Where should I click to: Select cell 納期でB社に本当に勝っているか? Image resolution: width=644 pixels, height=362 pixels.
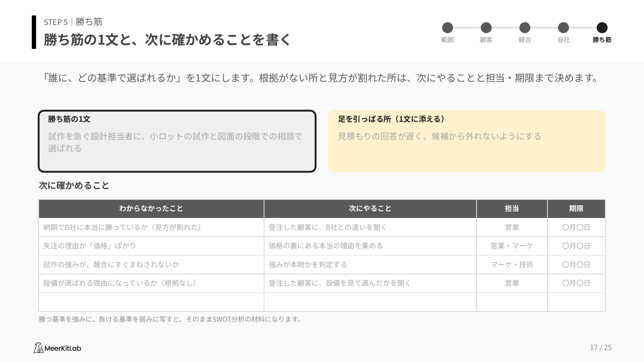coord(151,227)
